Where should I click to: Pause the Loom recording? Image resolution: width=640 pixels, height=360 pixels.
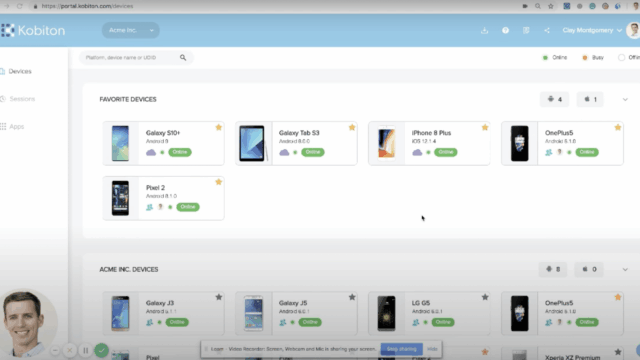pyautogui.click(x=86, y=350)
